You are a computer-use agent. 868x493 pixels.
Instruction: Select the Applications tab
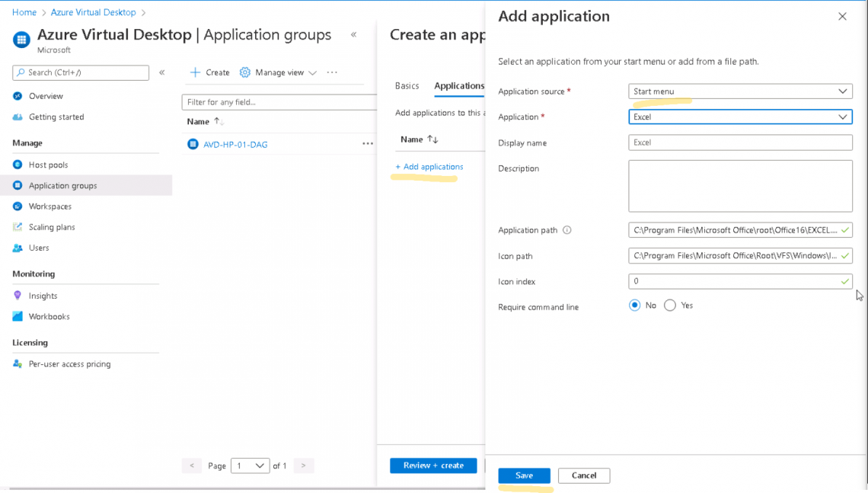click(459, 86)
